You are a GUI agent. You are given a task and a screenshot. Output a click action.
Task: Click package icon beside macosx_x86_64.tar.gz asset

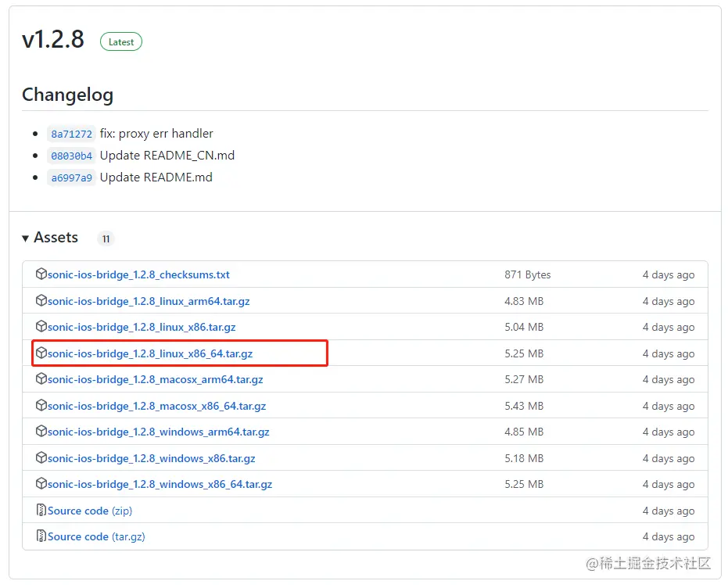pos(41,405)
